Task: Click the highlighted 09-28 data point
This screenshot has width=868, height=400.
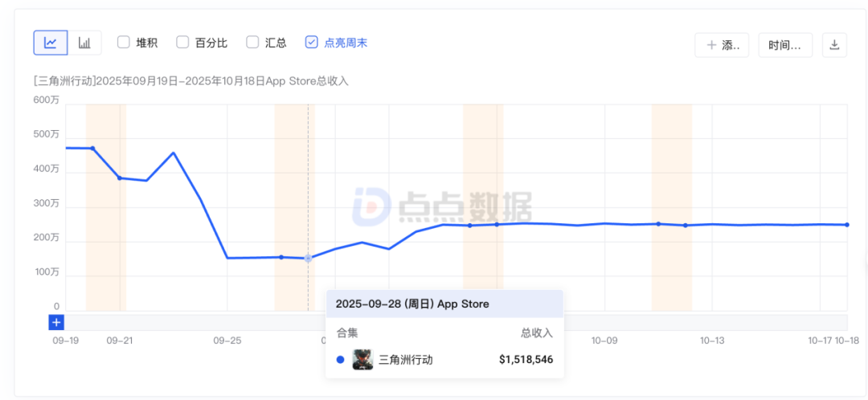Action: point(309,259)
